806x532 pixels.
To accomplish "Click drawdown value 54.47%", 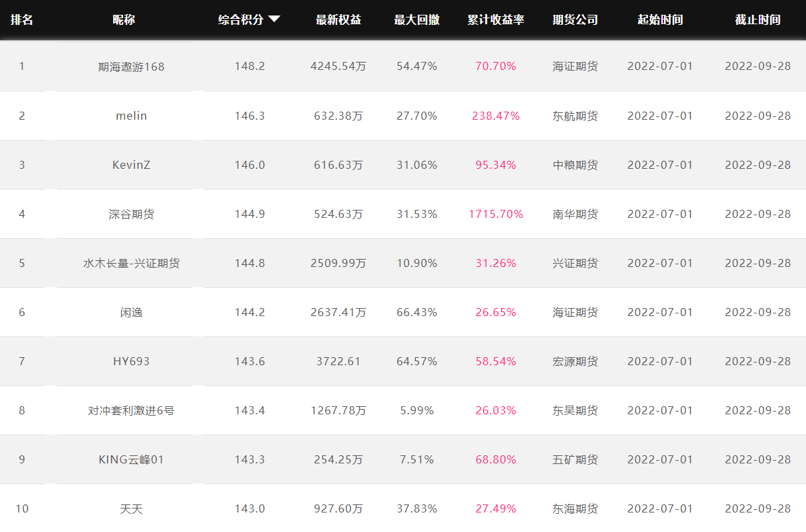I will 417,67.
